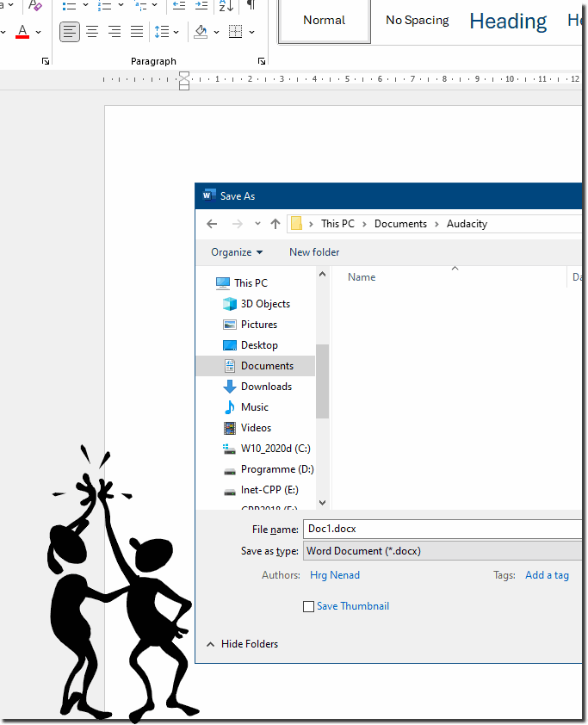
Task: Select the Normal style
Action: [x=324, y=21]
